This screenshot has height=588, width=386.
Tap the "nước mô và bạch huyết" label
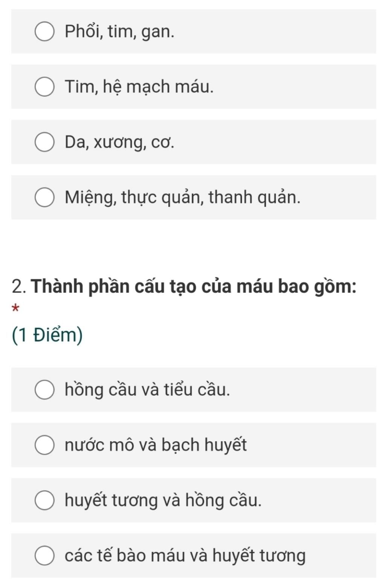point(156,445)
